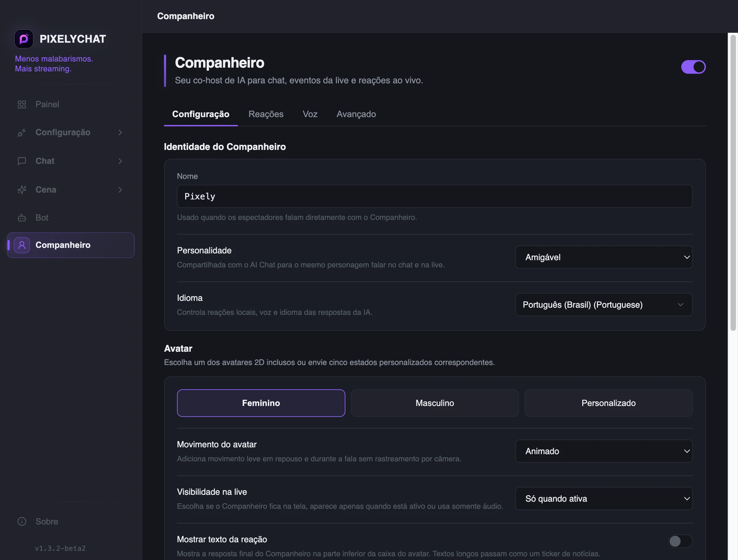Click the 'Usado quando os espectadores' hint text
This screenshot has height=560, width=738.
point(297,218)
